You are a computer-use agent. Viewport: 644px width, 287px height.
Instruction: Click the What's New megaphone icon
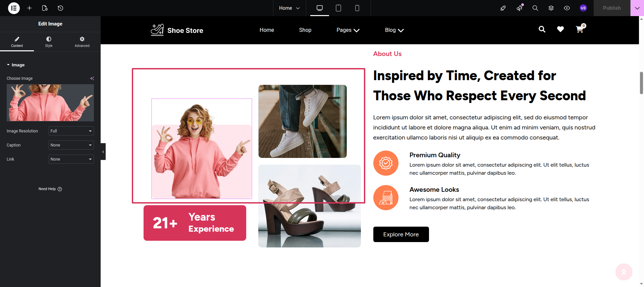pyautogui.click(x=520, y=8)
